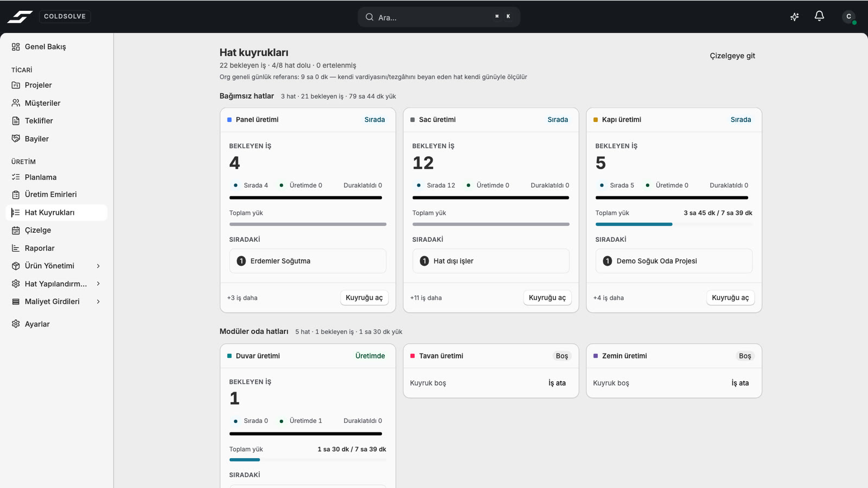
Task: Click the Üretim Emirleri clipboard icon
Action: tap(16, 195)
